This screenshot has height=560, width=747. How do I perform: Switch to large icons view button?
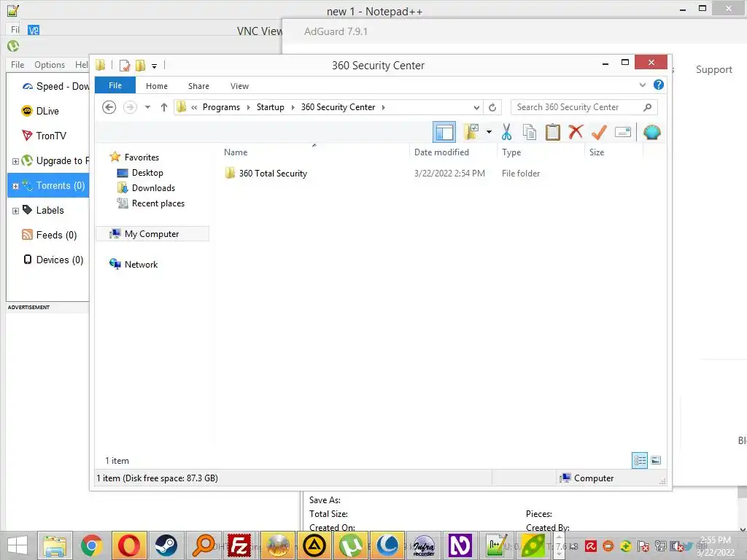[x=656, y=460]
